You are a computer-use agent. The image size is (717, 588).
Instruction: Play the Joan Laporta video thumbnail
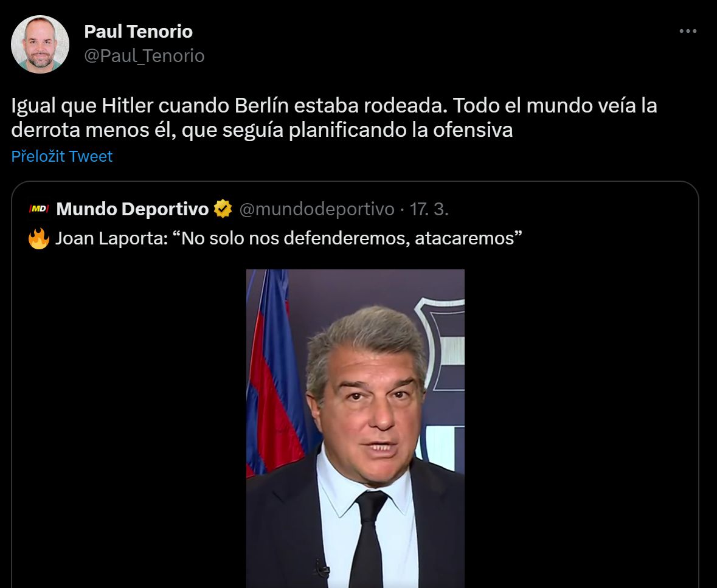tap(355, 429)
